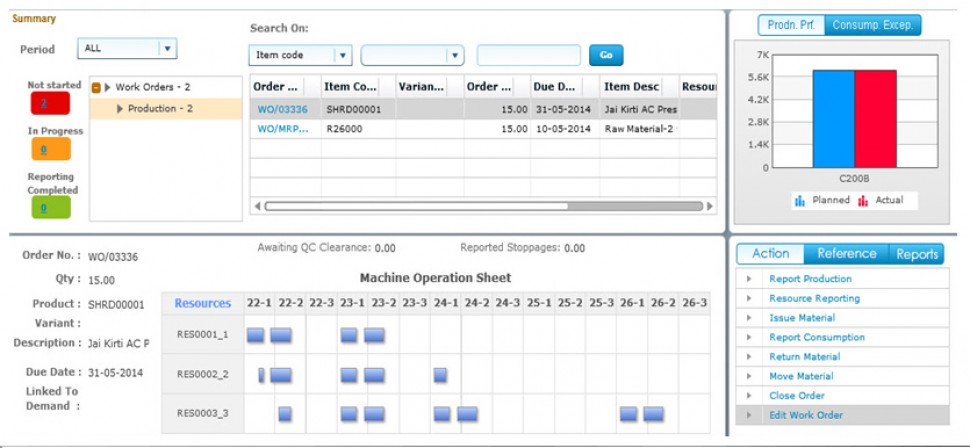Click the search text input field
Screen dimensions: 970x448
point(528,56)
